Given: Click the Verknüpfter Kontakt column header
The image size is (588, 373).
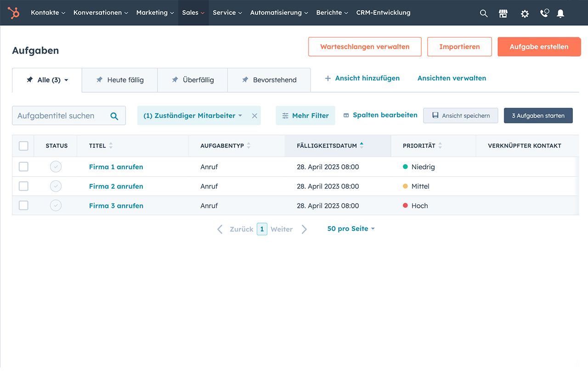Looking at the screenshot, I should pos(525,146).
